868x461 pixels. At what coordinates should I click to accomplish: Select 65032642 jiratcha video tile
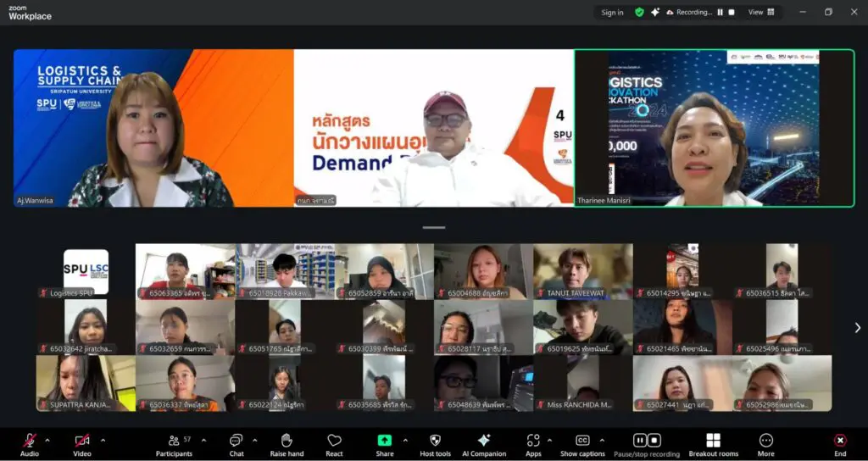coord(86,328)
